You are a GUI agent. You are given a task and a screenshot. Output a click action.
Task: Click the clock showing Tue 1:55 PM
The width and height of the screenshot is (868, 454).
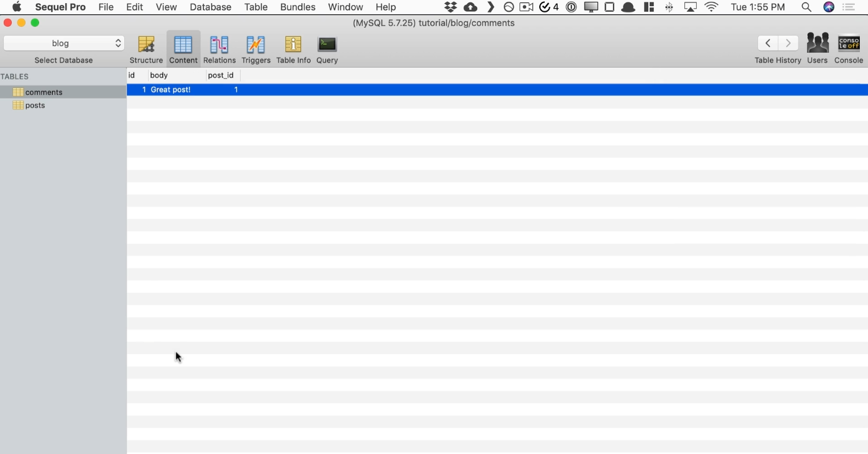point(758,7)
